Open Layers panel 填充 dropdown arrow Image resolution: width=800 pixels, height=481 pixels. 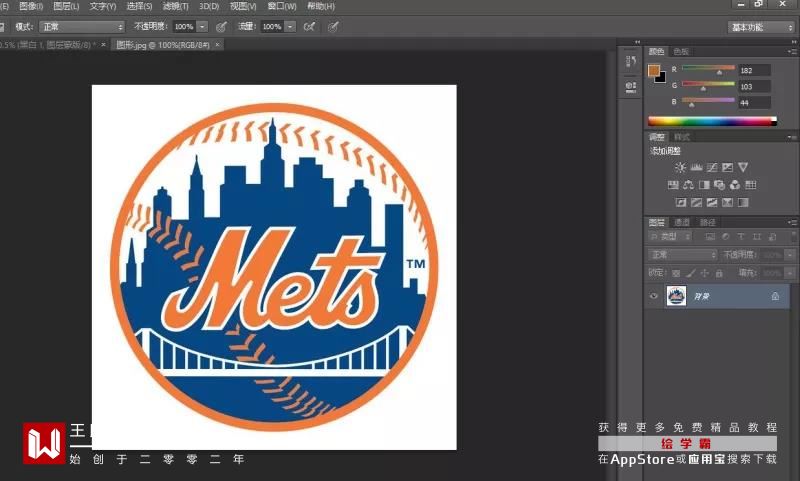[789, 273]
